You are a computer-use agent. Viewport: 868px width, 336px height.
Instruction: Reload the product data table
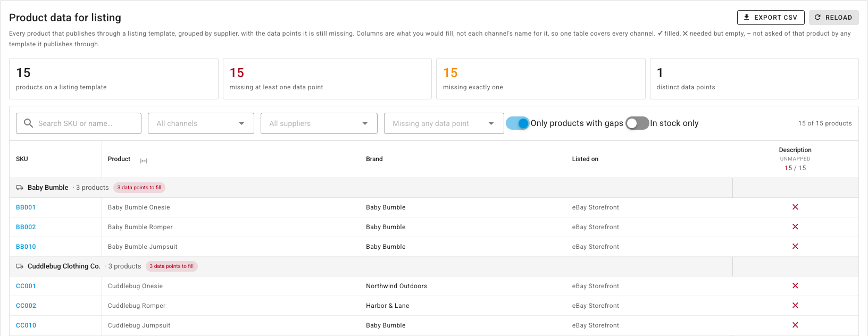click(x=833, y=18)
